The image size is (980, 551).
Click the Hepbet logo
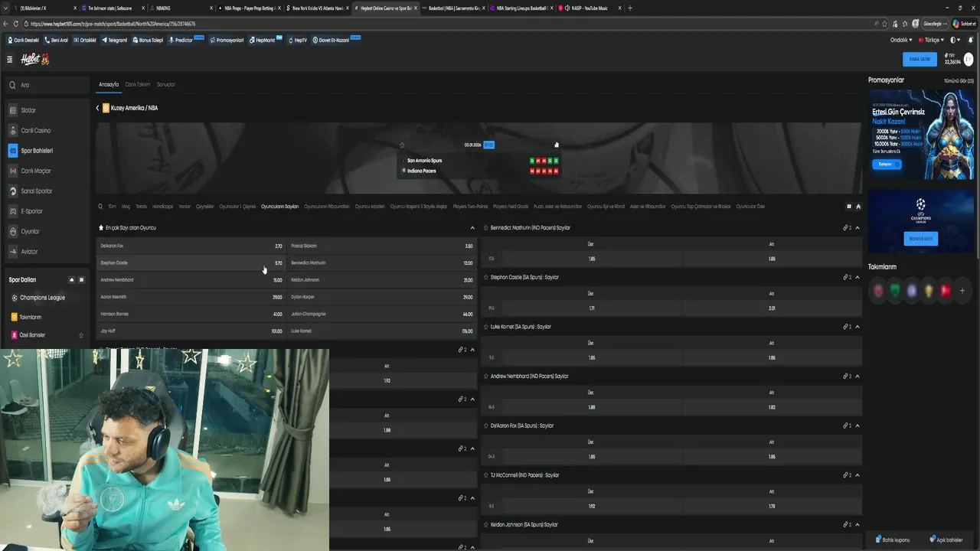(x=34, y=59)
